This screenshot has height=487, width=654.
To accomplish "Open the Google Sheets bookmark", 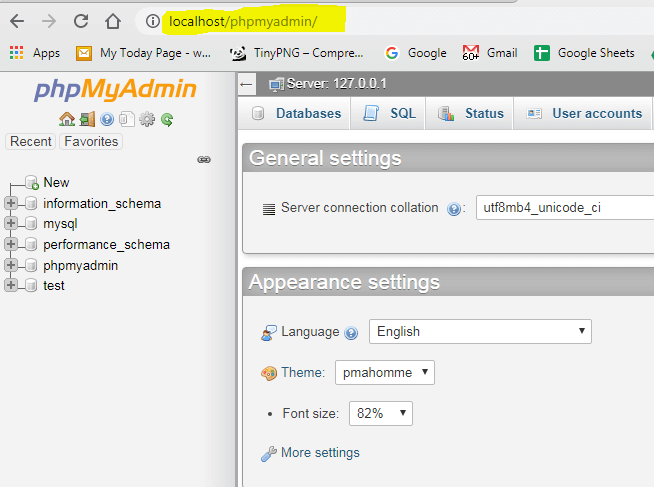I will (584, 53).
